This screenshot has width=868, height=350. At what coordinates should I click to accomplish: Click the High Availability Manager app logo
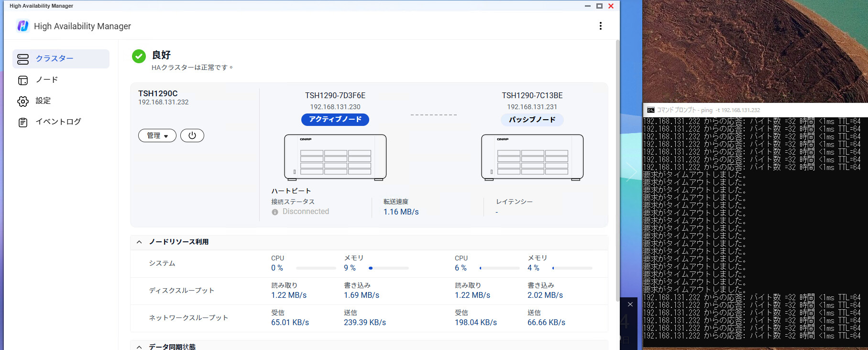point(23,26)
